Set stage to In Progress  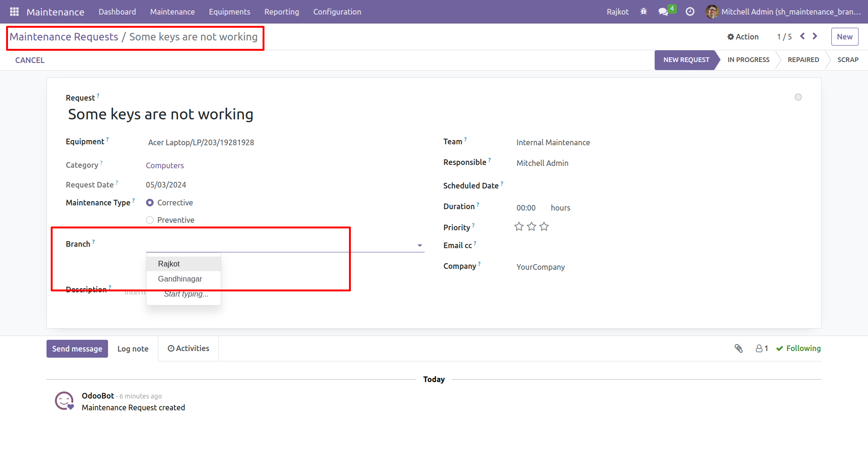coord(749,60)
